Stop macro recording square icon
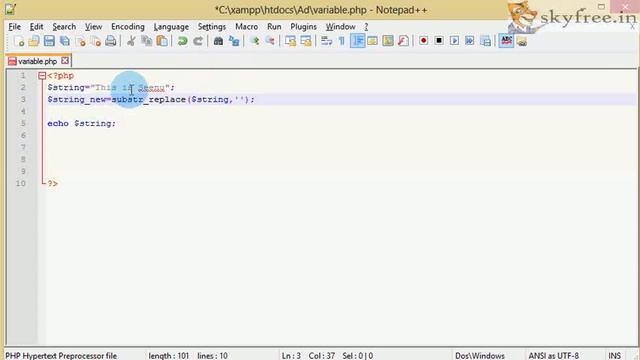This screenshot has height=360, width=640. 439,41
